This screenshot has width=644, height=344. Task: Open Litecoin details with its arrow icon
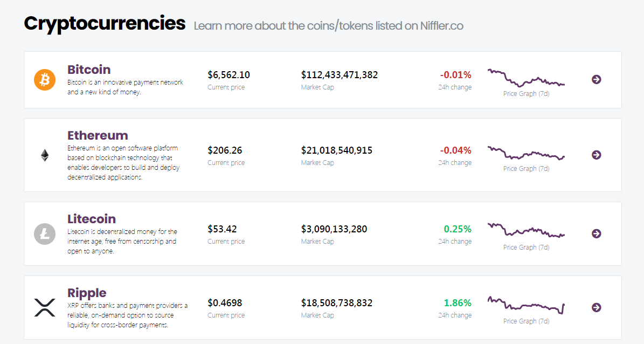(597, 233)
